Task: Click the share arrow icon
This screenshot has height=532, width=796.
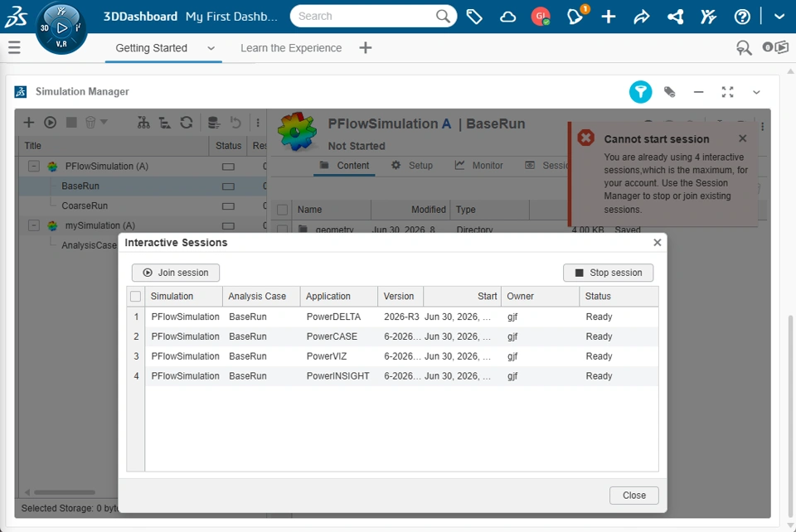Action: pyautogui.click(x=641, y=17)
